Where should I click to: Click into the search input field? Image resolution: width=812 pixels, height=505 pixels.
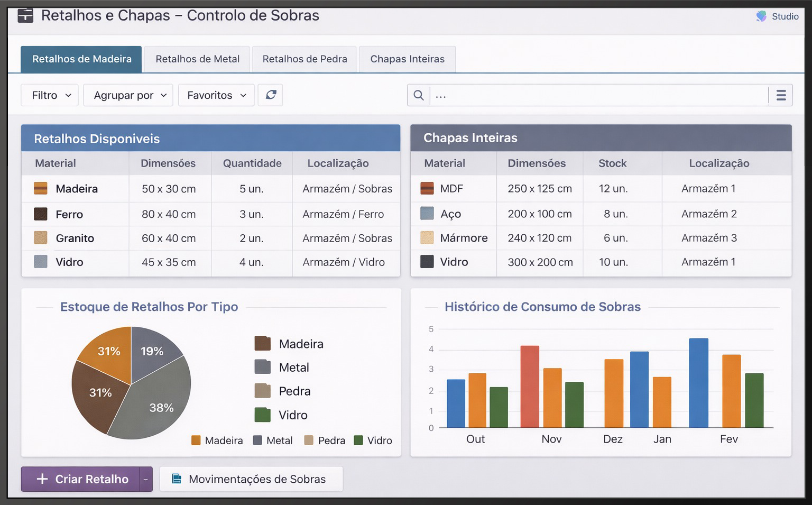599,95
